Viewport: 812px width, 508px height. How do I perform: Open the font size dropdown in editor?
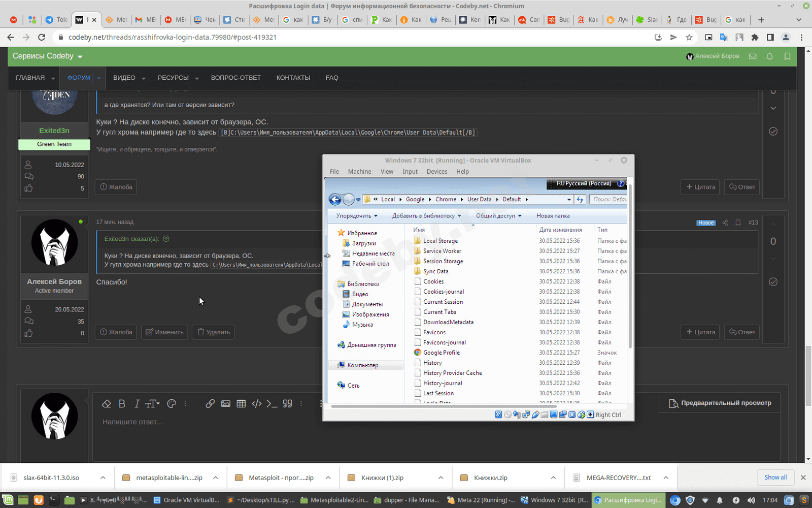(152, 403)
